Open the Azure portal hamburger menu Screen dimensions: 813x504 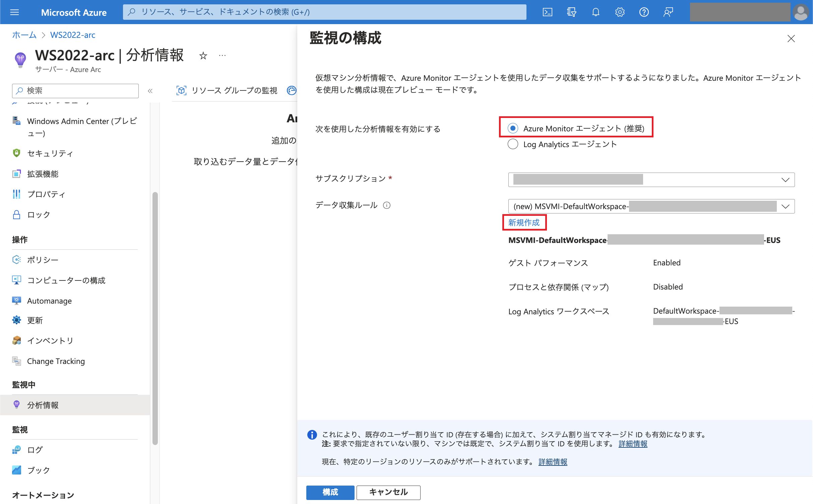tap(14, 12)
